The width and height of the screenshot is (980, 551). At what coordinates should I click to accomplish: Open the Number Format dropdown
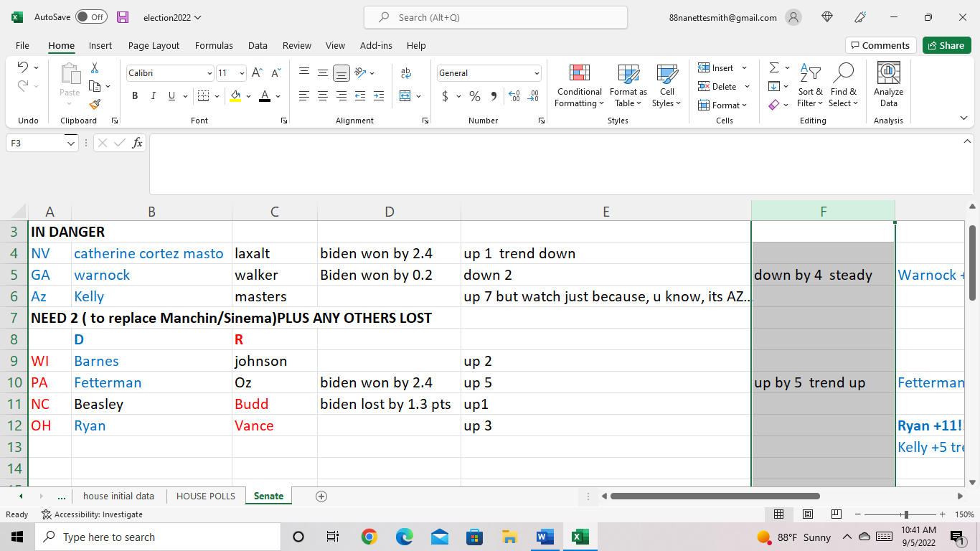tap(537, 73)
